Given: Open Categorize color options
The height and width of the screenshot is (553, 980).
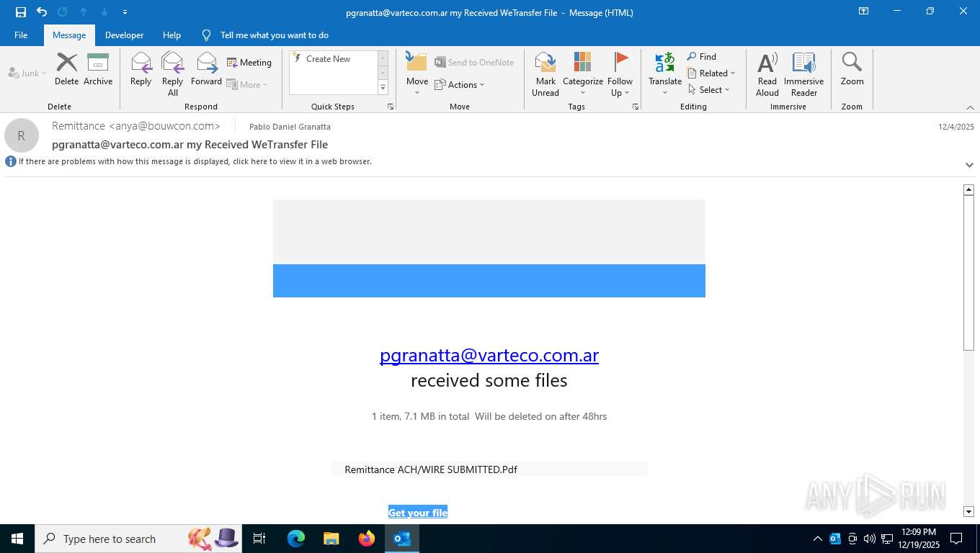Looking at the screenshot, I should 583,73.
